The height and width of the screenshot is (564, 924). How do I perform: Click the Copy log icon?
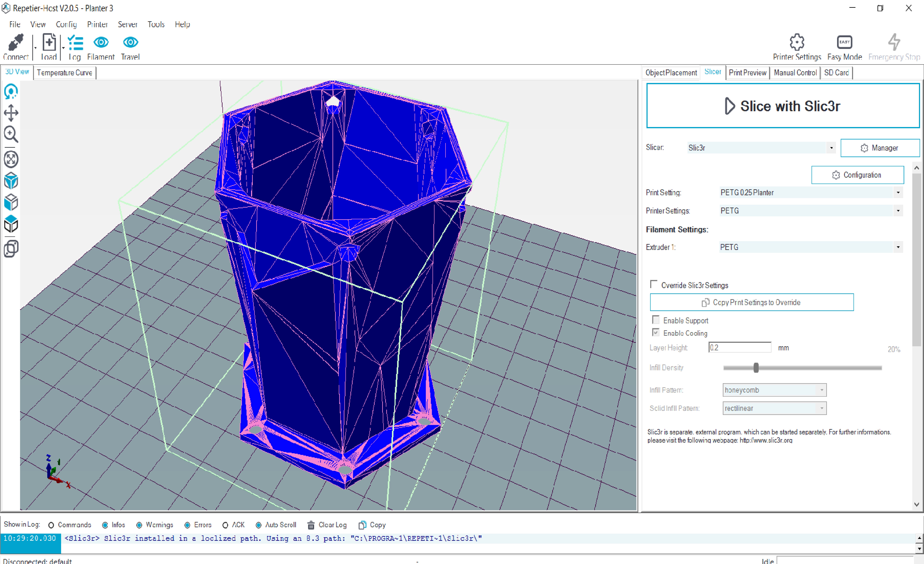(362, 525)
